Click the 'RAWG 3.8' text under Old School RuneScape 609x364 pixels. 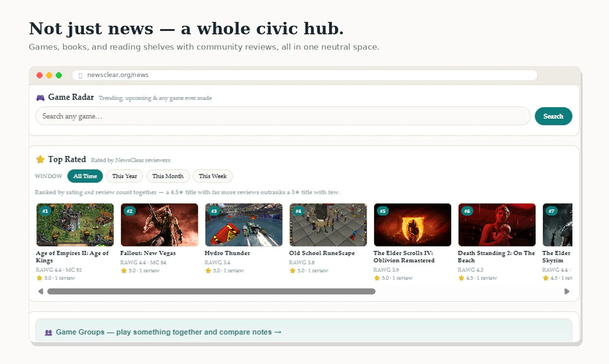tap(302, 262)
